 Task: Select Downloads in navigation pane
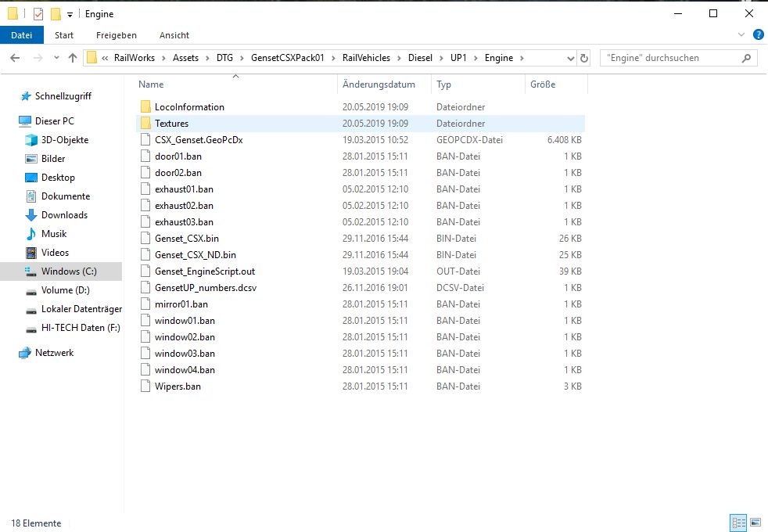pos(64,215)
